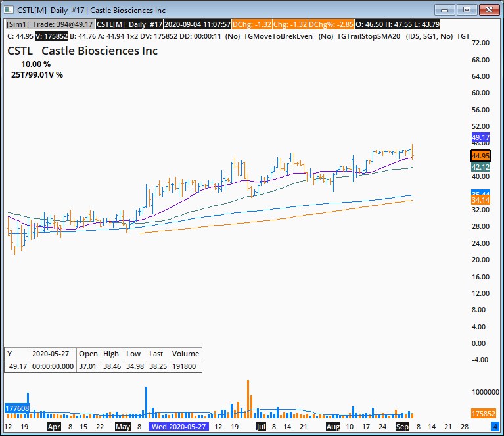Click the 10.00 % label
Screen dimensions: 504x436
click(x=35, y=64)
